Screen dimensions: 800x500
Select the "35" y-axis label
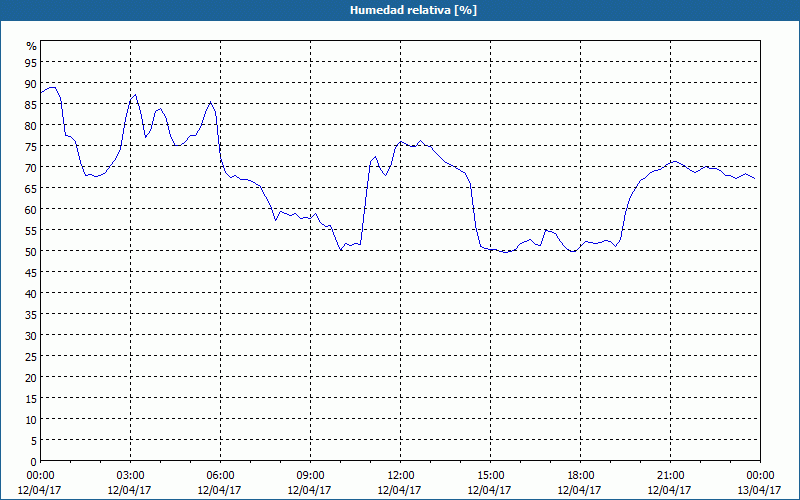[31, 314]
